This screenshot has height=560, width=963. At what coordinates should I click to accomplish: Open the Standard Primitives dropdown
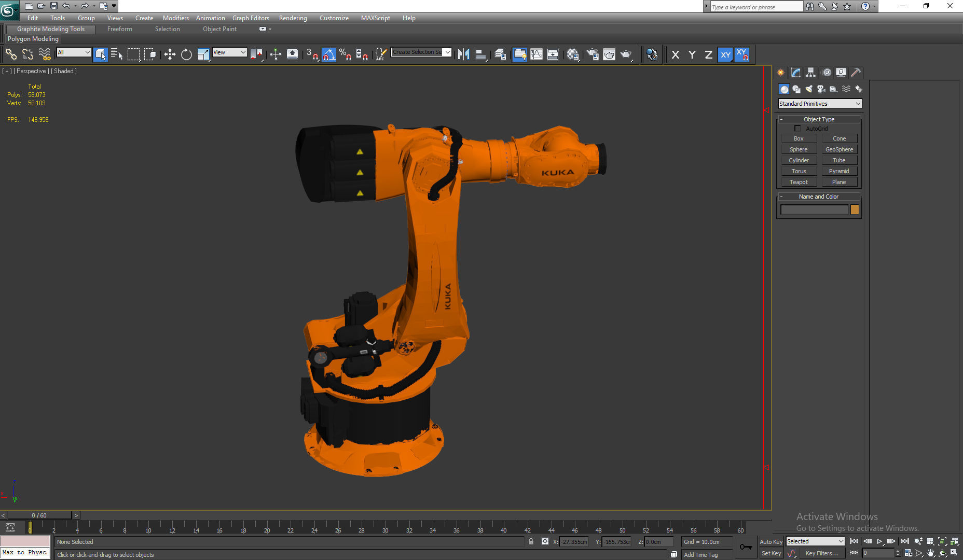pos(820,104)
